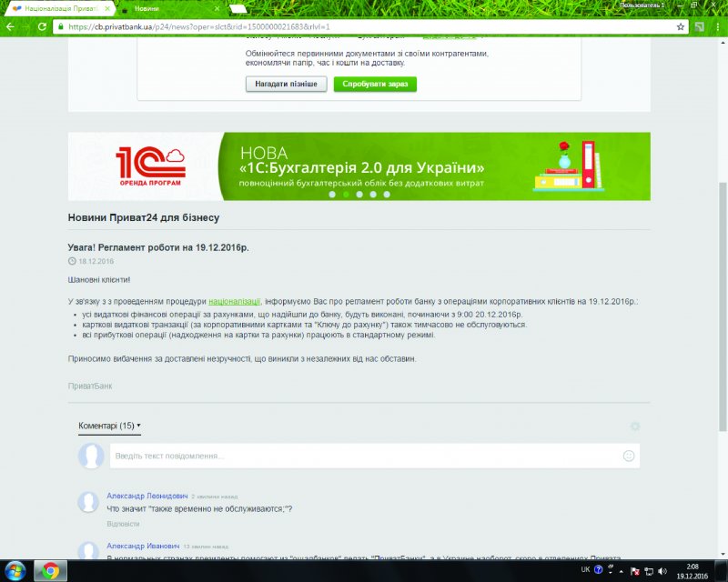728x582 pixels.
Task: Open the Chrome menu (three dots)
Action: point(716,26)
